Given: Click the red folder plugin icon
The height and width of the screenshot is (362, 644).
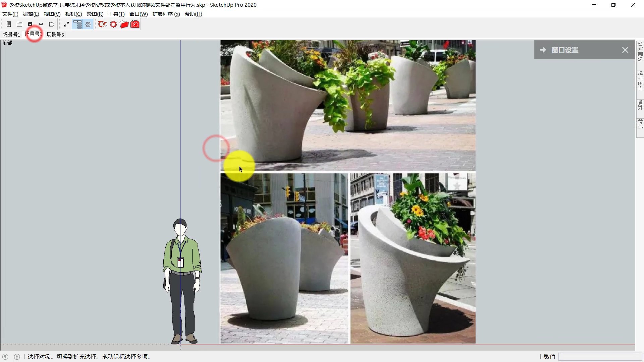Looking at the screenshot, I should pyautogui.click(x=124, y=24).
